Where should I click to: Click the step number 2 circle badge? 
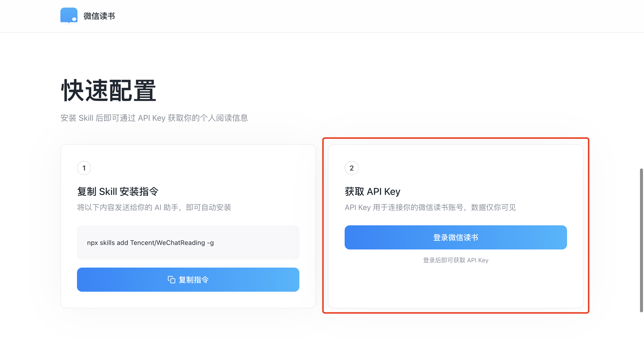352,168
